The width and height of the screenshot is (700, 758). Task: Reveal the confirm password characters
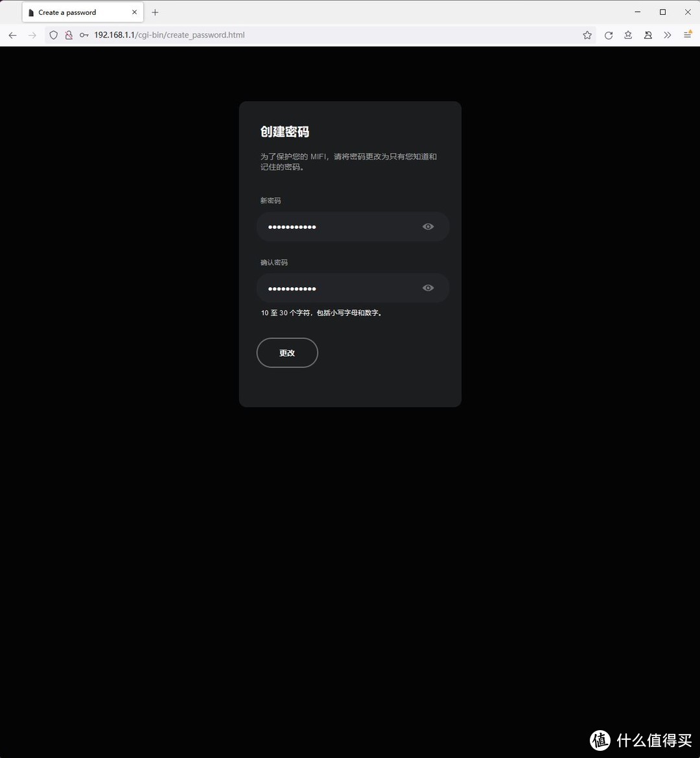coord(428,288)
